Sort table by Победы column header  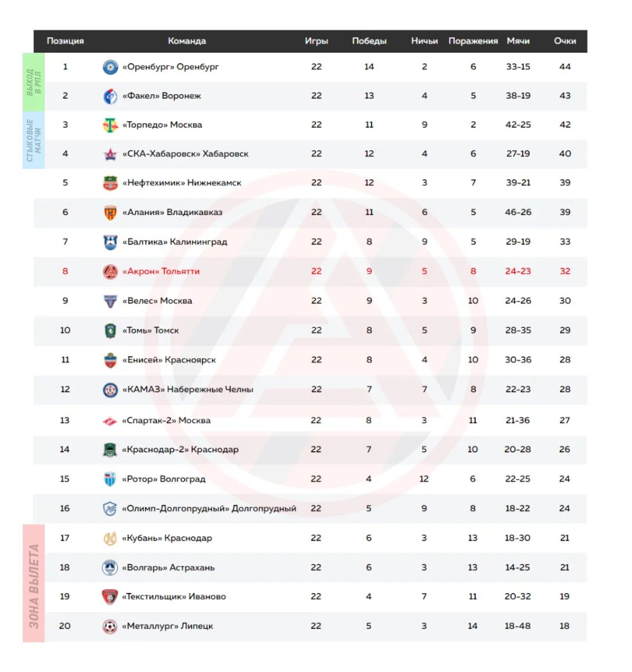pyautogui.click(x=369, y=41)
